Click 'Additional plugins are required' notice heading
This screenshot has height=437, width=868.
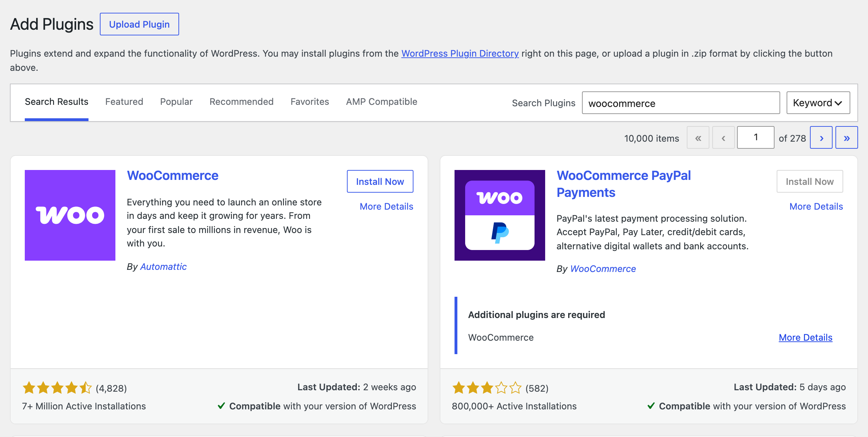tap(537, 315)
